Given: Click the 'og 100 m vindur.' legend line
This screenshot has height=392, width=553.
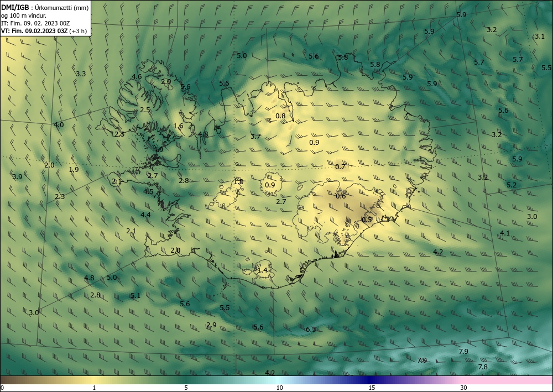Looking at the screenshot, I should point(24,16).
